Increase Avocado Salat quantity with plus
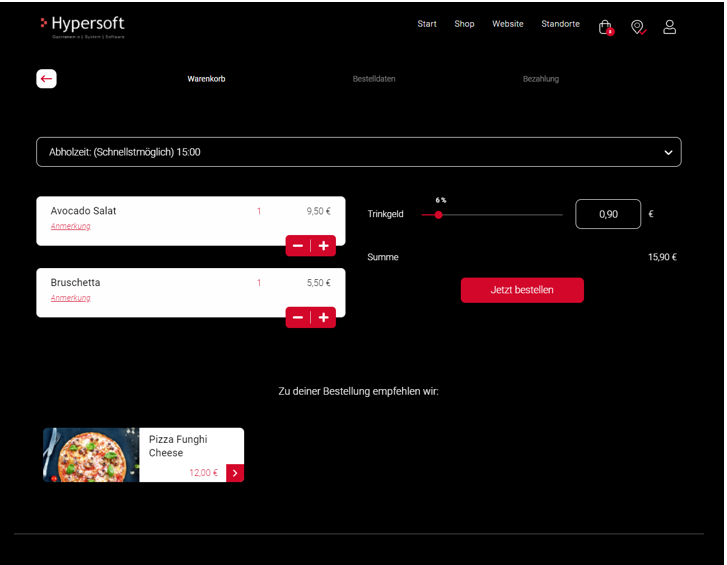The width and height of the screenshot is (727, 565). click(x=323, y=246)
